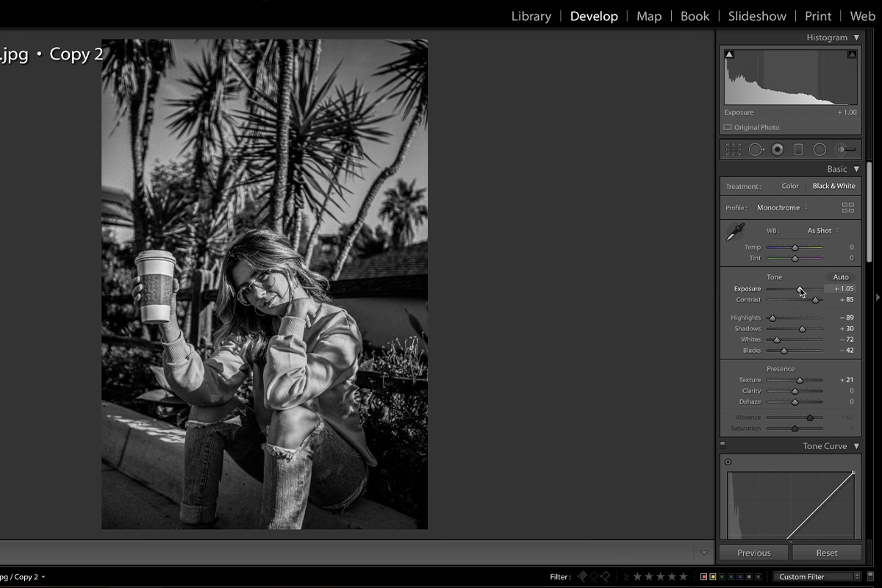The image size is (882, 588).
Task: Toggle shadow clipping indicator in histogram
Action: tap(729, 54)
